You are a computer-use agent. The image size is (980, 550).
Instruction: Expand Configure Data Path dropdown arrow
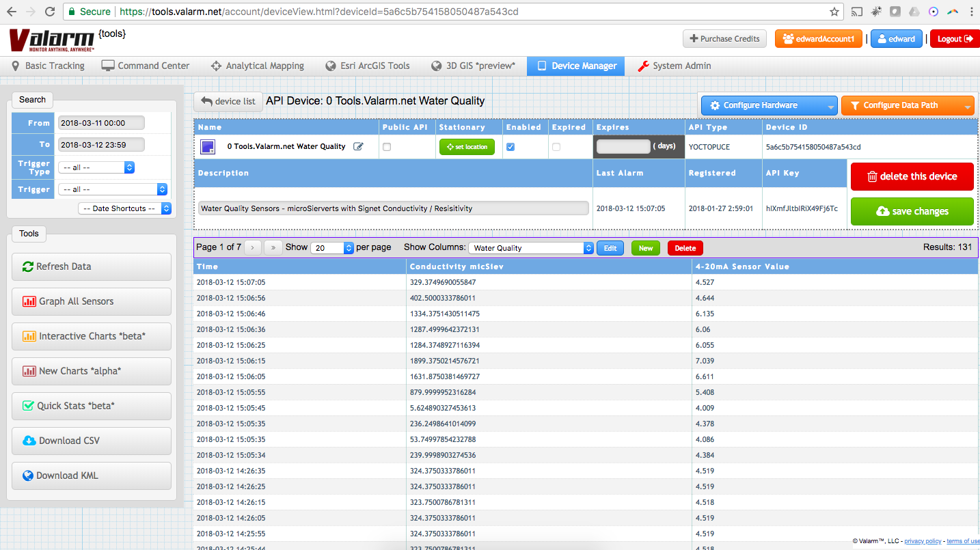coord(967,106)
